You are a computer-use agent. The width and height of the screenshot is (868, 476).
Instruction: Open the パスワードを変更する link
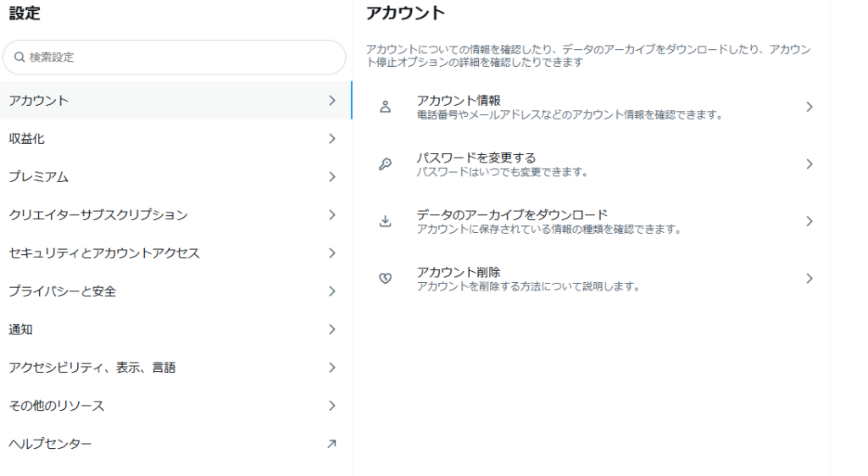(x=476, y=158)
